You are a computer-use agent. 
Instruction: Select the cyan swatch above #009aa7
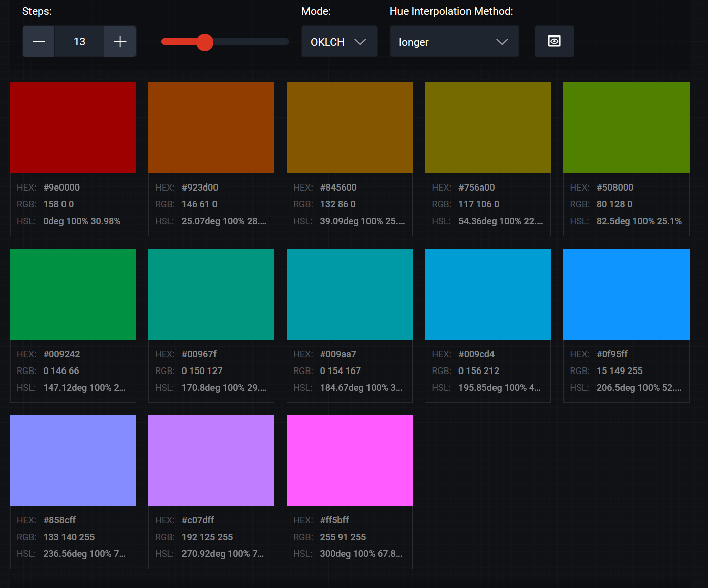pyautogui.click(x=350, y=294)
